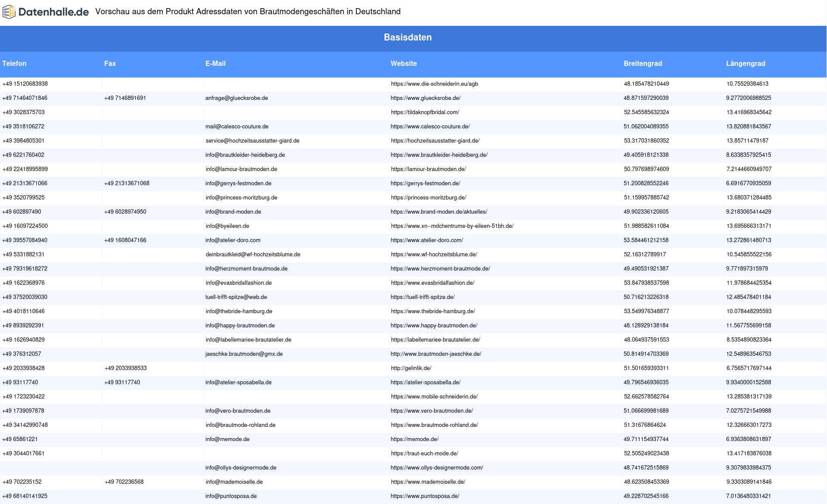Select latitude value 51.31676864624
This screenshot has height=504, width=827.
point(645,425)
